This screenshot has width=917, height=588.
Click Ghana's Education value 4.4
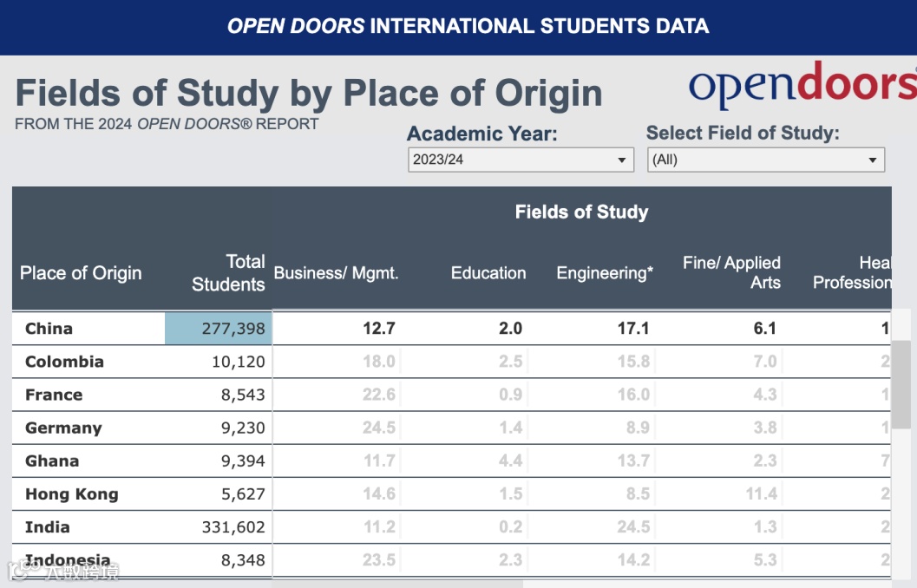click(x=510, y=461)
